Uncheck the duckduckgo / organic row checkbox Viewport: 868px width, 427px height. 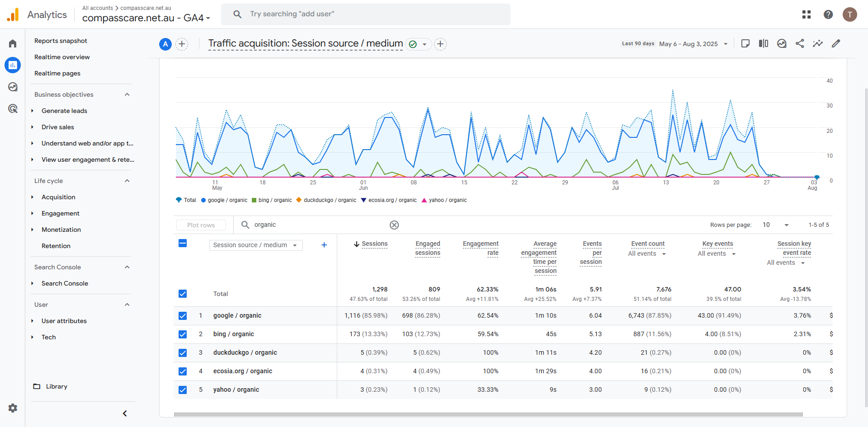pyautogui.click(x=183, y=353)
